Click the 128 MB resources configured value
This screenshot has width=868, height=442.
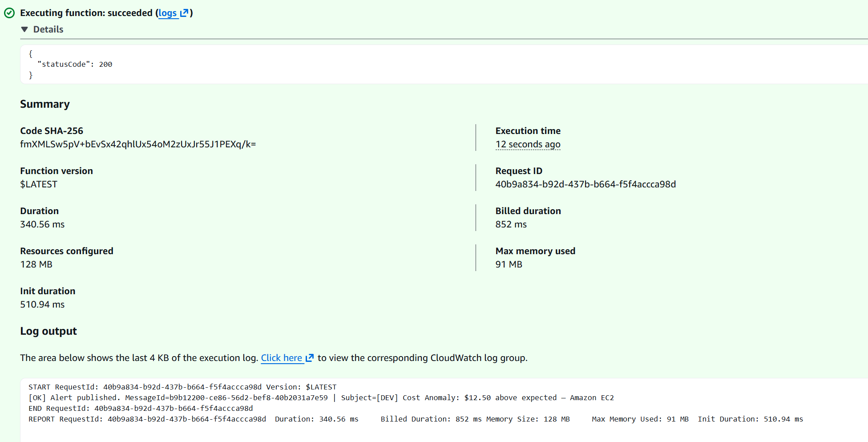(36, 264)
